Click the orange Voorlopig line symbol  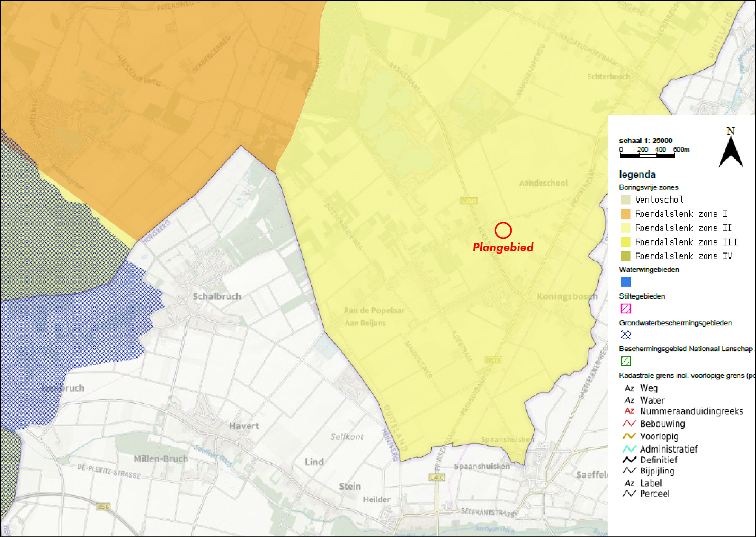[629, 436]
